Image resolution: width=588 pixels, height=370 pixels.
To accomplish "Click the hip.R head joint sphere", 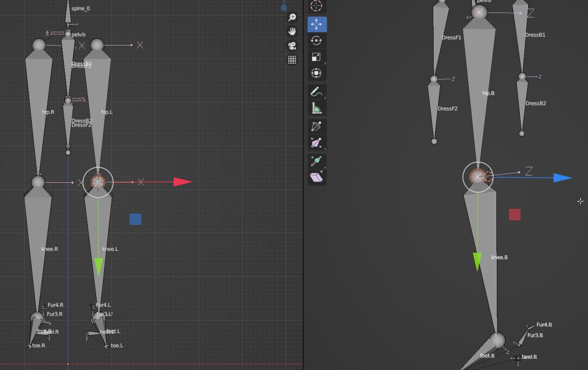I will coord(39,45).
